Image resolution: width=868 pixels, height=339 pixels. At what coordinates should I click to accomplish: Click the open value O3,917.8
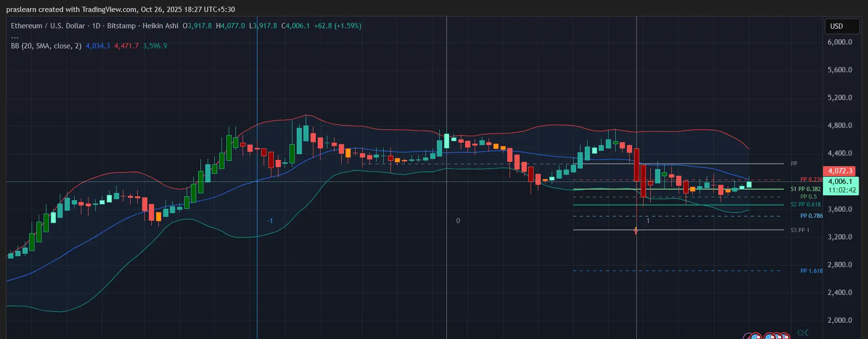(197, 26)
